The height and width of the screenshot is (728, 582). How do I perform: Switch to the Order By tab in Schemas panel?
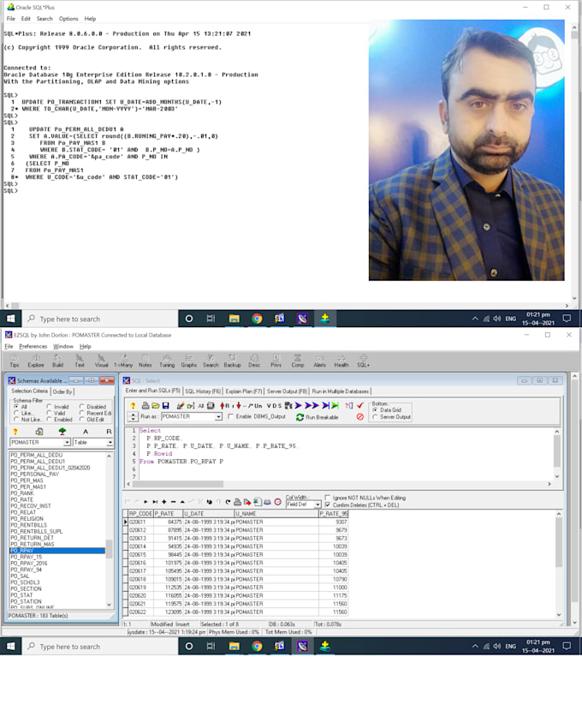[x=62, y=391]
